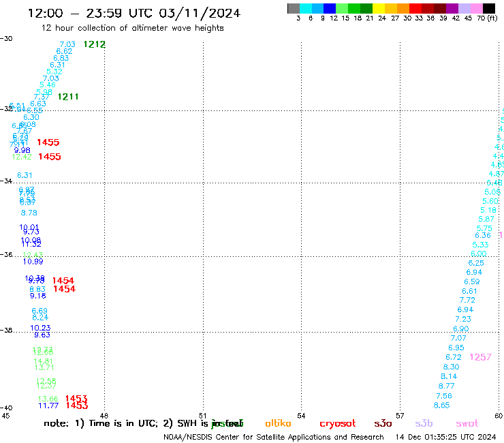The width and height of the screenshot is (504, 443).
Task: Click the cyan wave height '5.46'
Action: pyautogui.click(x=48, y=85)
